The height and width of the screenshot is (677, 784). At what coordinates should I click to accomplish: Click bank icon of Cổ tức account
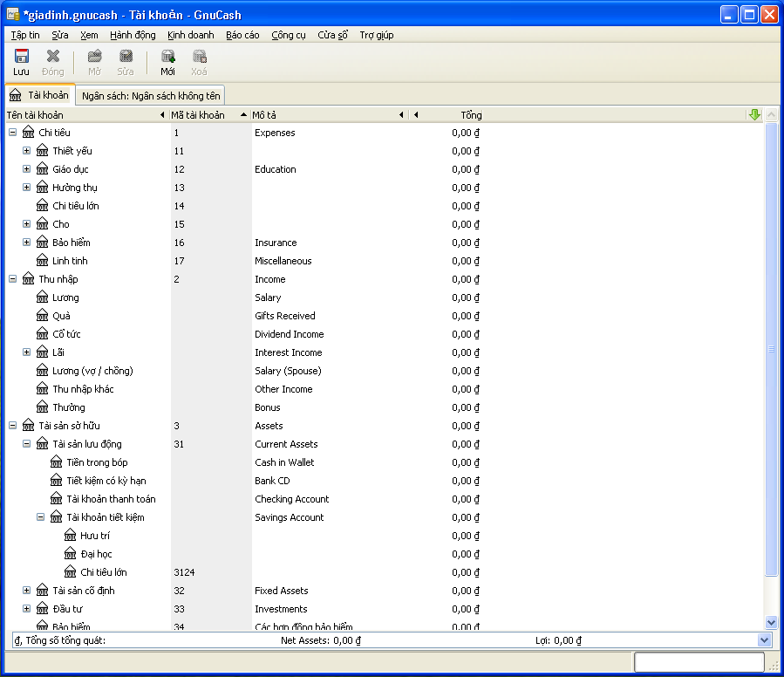pos(43,334)
